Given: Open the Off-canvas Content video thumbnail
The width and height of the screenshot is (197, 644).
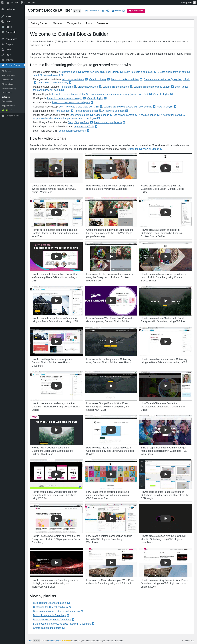Looking at the screenshot, I should click(166, 386).
